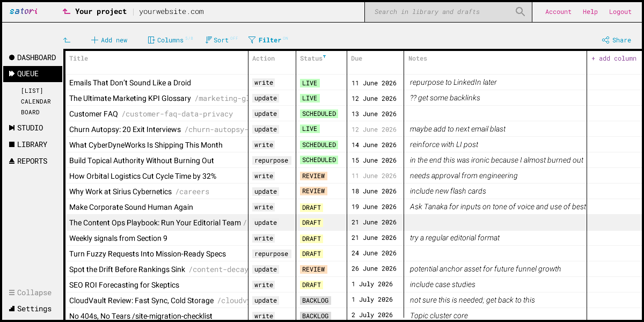This screenshot has width=644, height=322.
Task: Open the update action dropdown for Customer FAQ
Action: tap(266, 114)
